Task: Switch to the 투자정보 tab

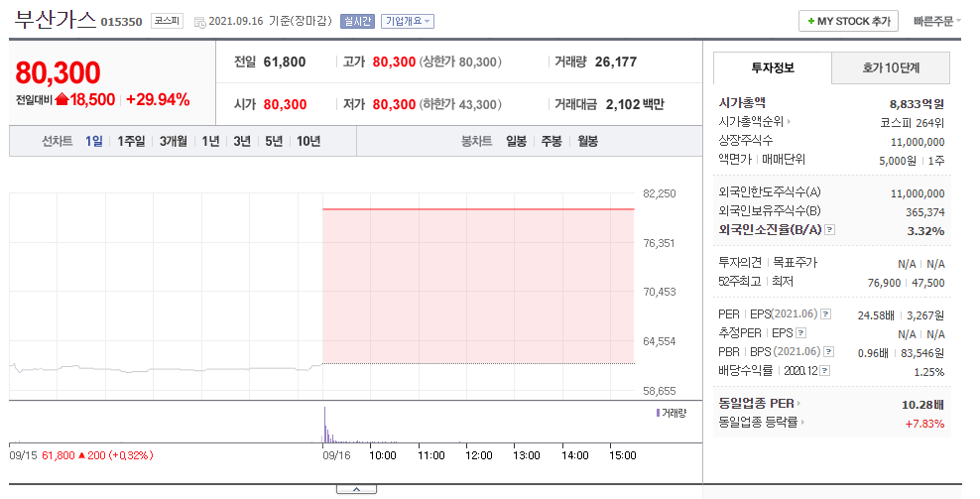Action: click(773, 67)
